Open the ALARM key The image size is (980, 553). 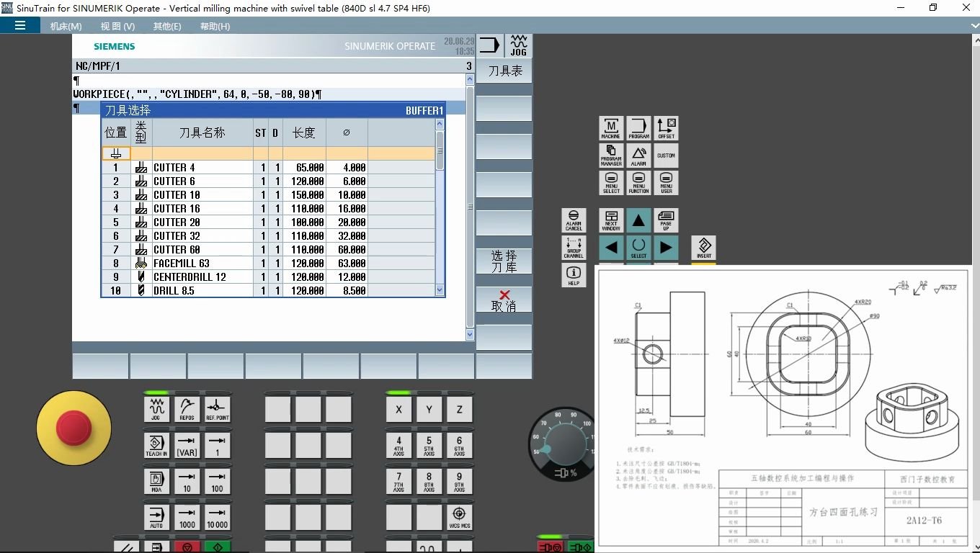(x=638, y=156)
